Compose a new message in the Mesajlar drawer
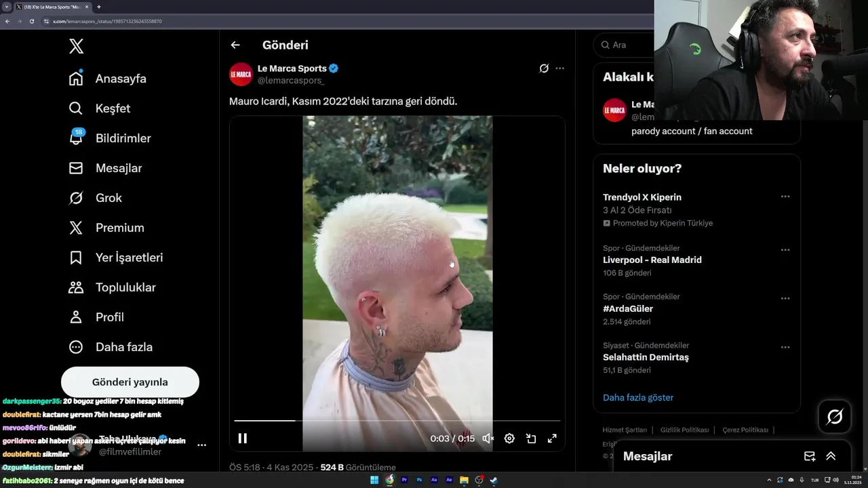Screen dimensions: 868x488 (x=809, y=456)
